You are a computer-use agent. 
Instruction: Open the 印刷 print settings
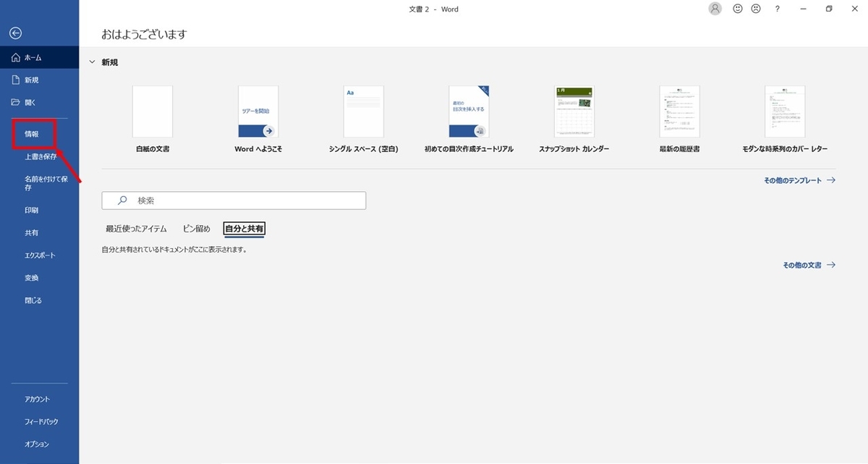pos(31,210)
